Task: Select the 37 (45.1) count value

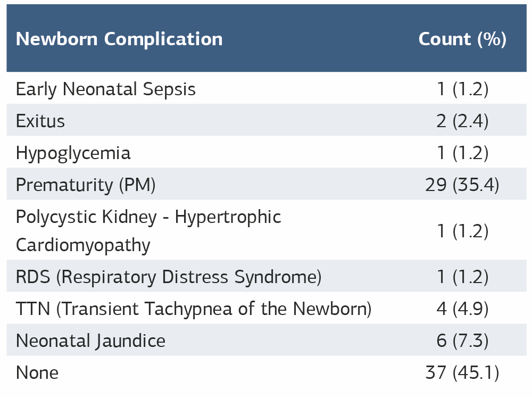Action: click(x=462, y=372)
